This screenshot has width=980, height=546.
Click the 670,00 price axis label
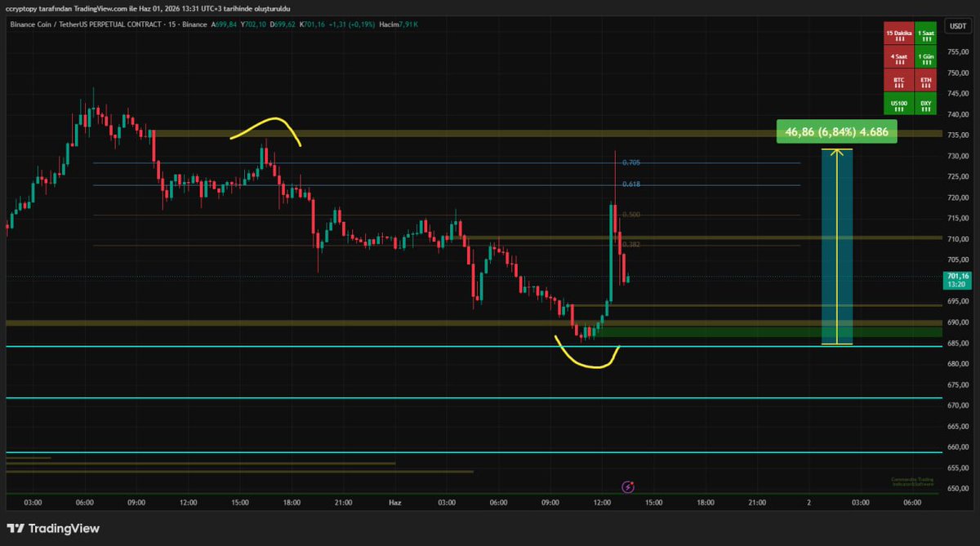956,406
